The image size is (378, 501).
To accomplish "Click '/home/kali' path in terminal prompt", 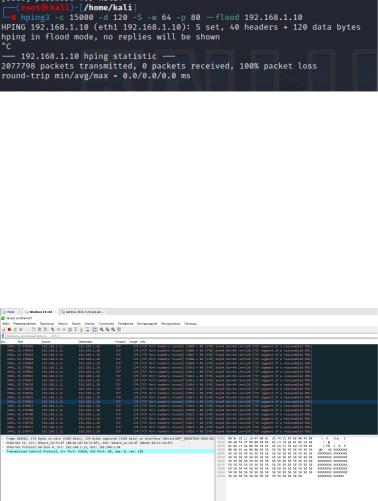I will (x=108, y=7).
